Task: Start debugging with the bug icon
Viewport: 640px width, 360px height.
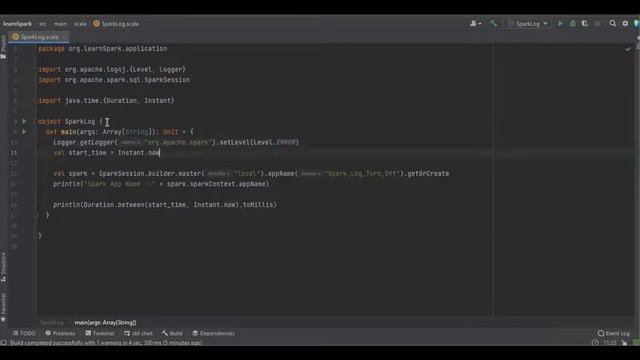Action: point(573,24)
